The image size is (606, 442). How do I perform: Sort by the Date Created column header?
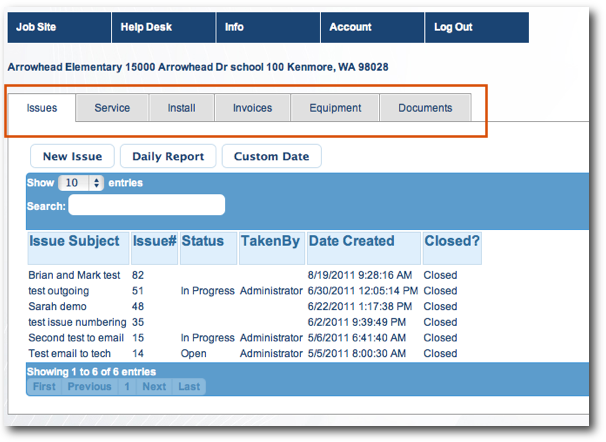[x=351, y=241]
